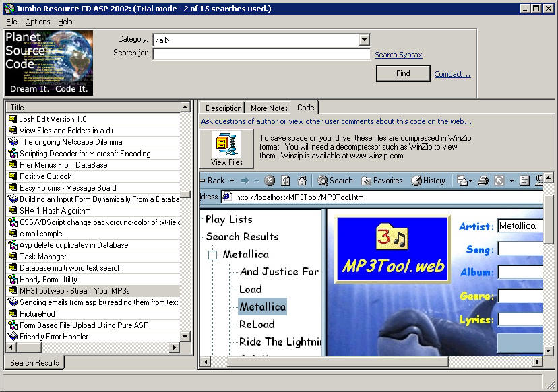This screenshot has height=392, width=558.
Task: Click the title list vertical scrollbar thumb
Action: tap(185, 194)
